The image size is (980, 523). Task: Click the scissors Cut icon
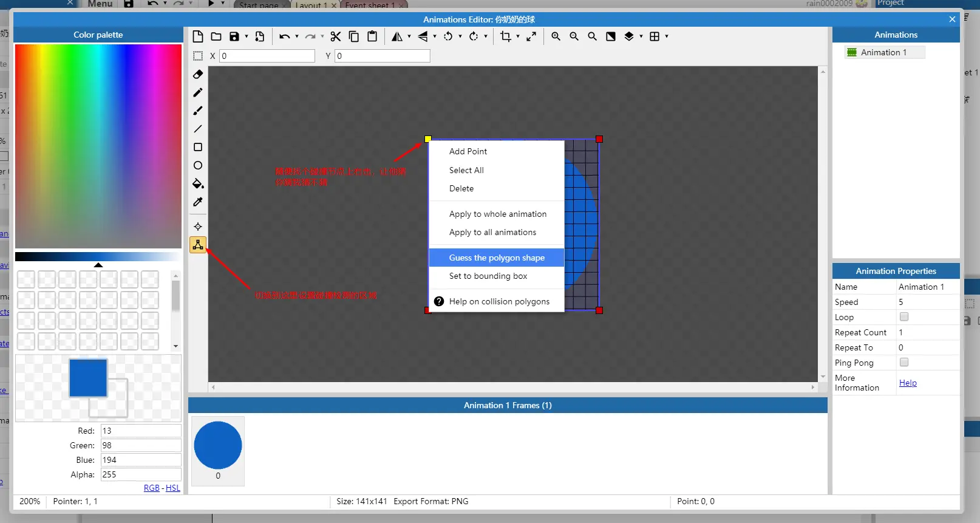(336, 36)
